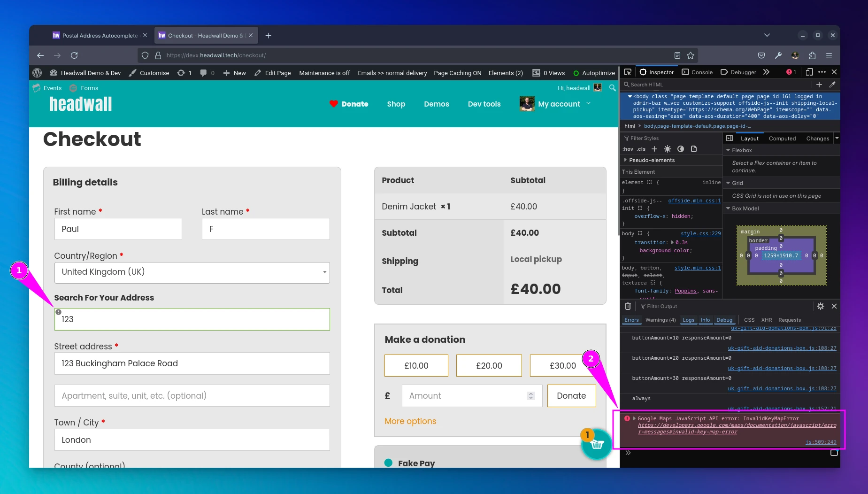The height and width of the screenshot is (494, 868).
Task: Click the updates refresh icon in admin bar
Action: tap(181, 73)
